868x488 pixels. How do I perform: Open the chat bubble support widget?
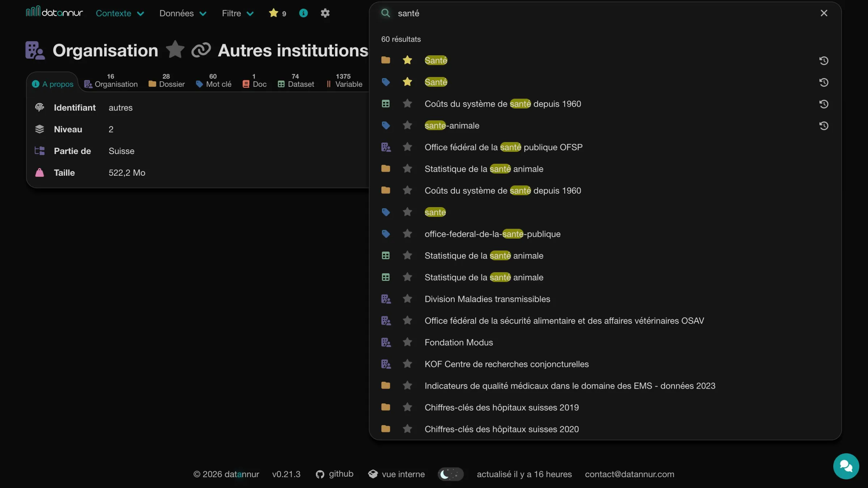click(x=846, y=466)
